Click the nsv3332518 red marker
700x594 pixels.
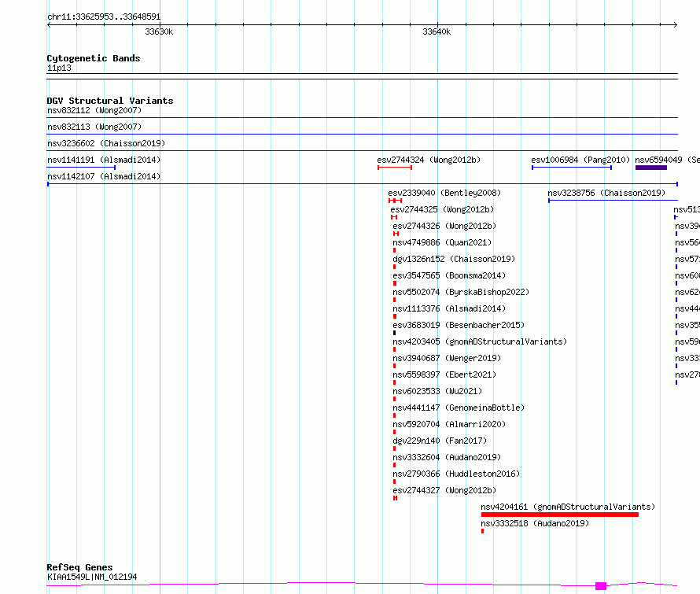click(483, 531)
